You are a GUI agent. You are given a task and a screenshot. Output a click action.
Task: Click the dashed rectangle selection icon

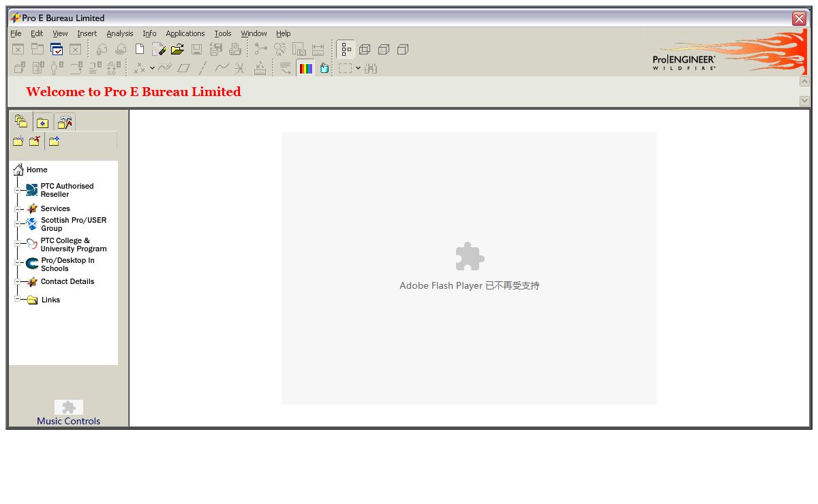click(346, 68)
